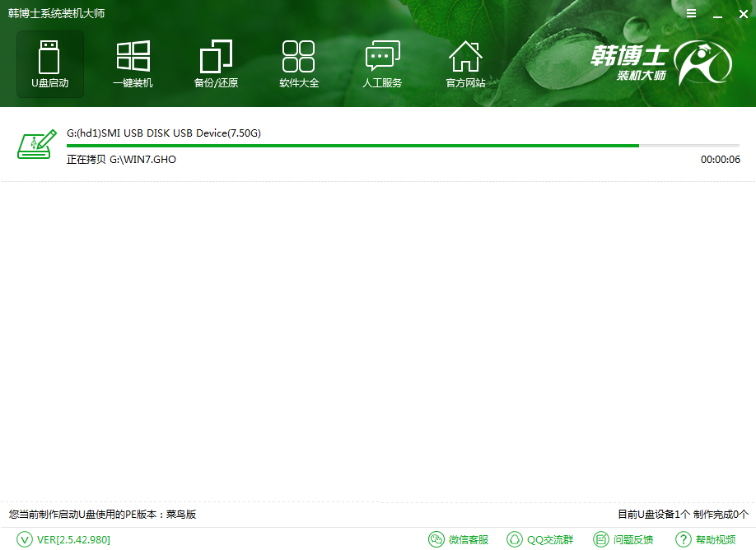The width and height of the screenshot is (756, 550).
Task: Watch the 帮助视频 help video
Action: click(x=706, y=539)
